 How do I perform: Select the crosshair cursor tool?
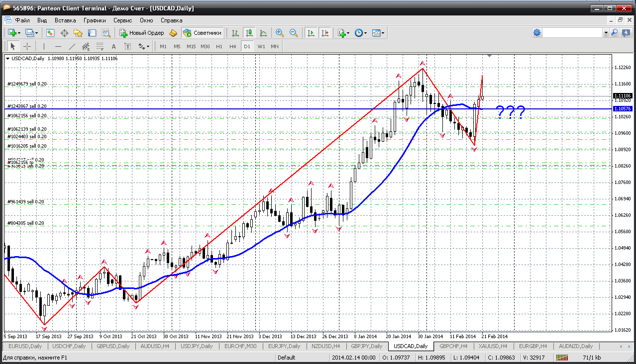click(x=27, y=46)
